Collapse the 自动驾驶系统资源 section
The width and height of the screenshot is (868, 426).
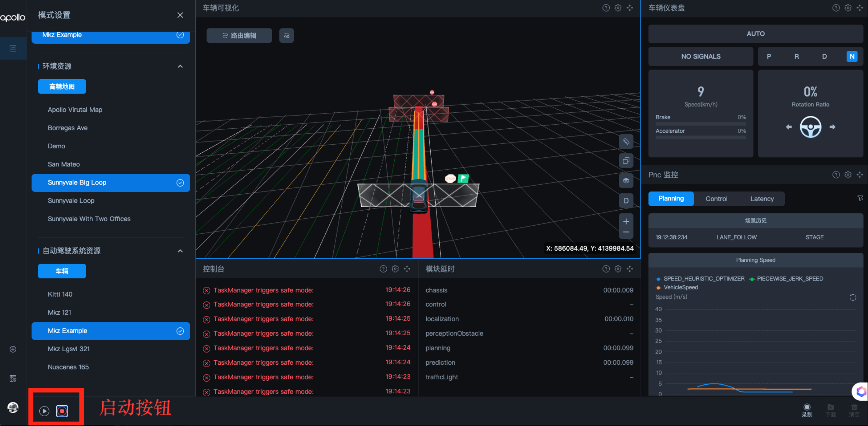click(180, 251)
